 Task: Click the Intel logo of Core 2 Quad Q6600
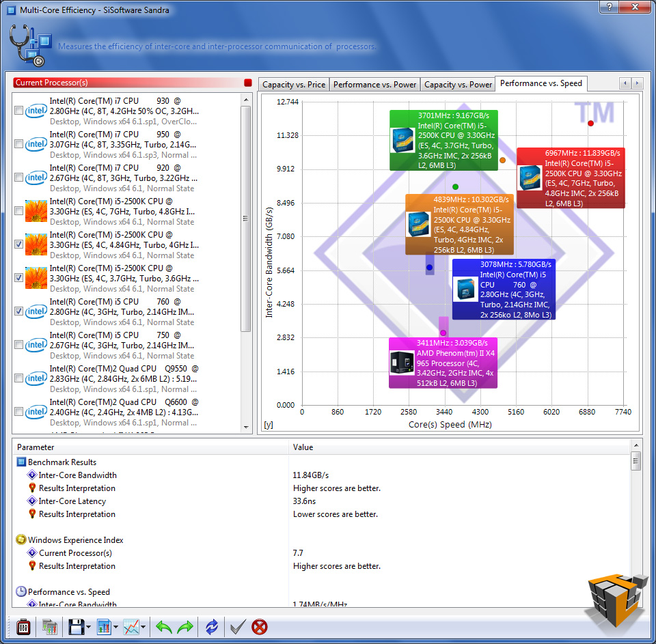point(36,412)
